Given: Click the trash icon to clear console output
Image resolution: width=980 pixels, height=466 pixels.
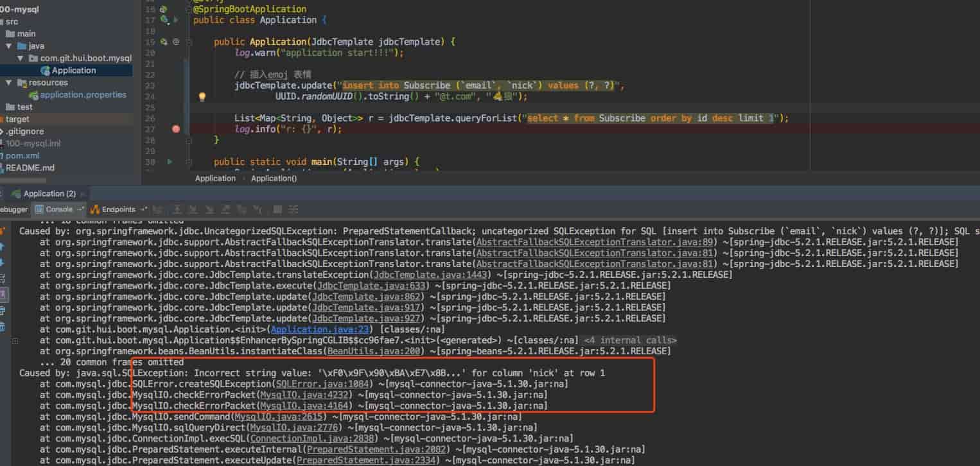Looking at the screenshot, I should (3, 327).
